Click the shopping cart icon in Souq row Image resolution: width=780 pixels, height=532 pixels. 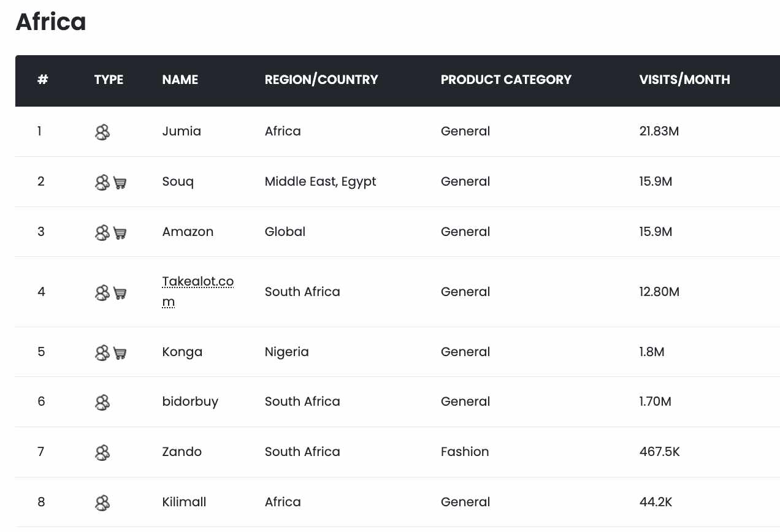120,183
